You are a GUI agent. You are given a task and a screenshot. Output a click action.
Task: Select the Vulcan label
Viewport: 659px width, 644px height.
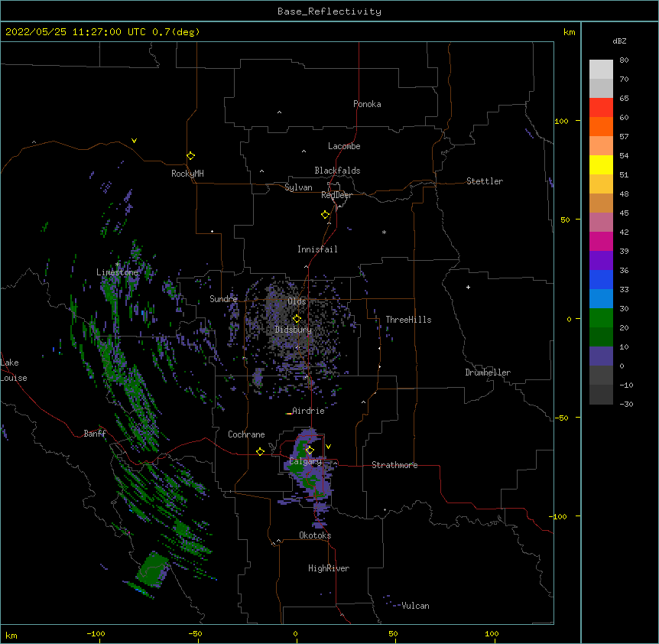pos(415,606)
